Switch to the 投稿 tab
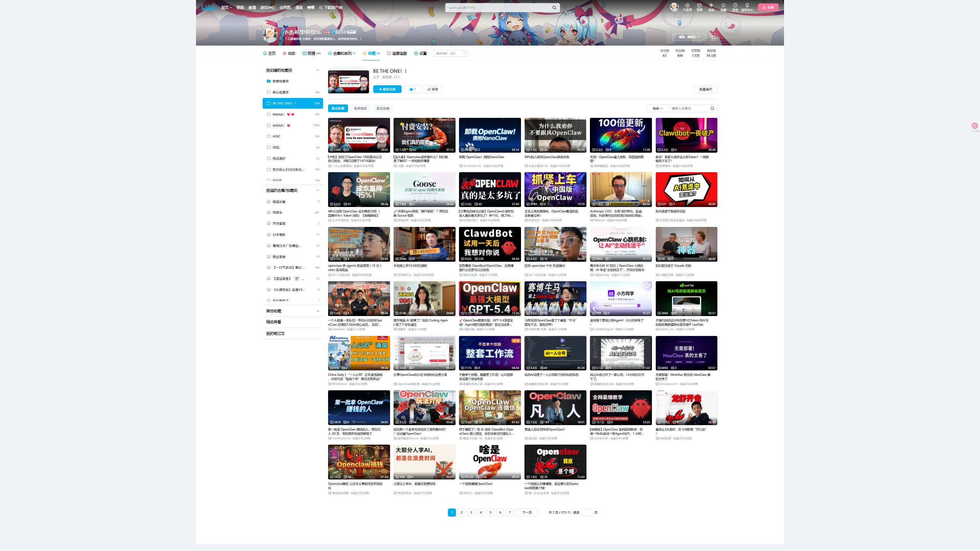This screenshot has width=980, height=551. pos(311,53)
